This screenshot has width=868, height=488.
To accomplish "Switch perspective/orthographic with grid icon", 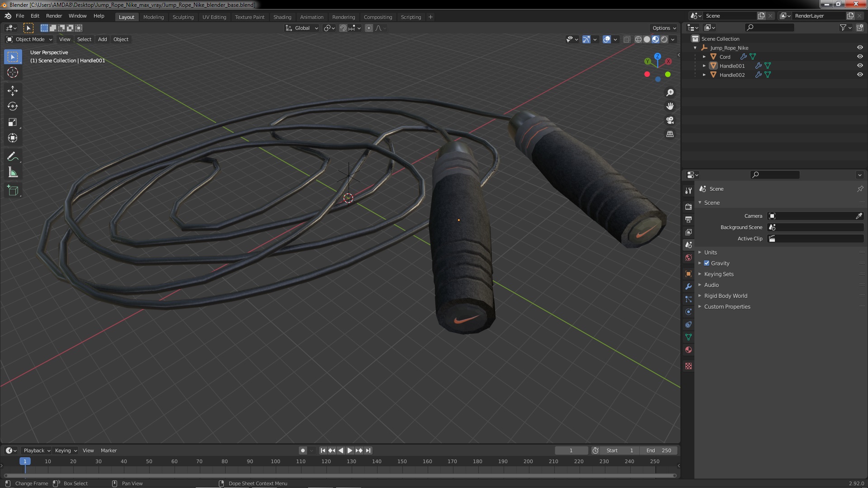I will point(670,134).
